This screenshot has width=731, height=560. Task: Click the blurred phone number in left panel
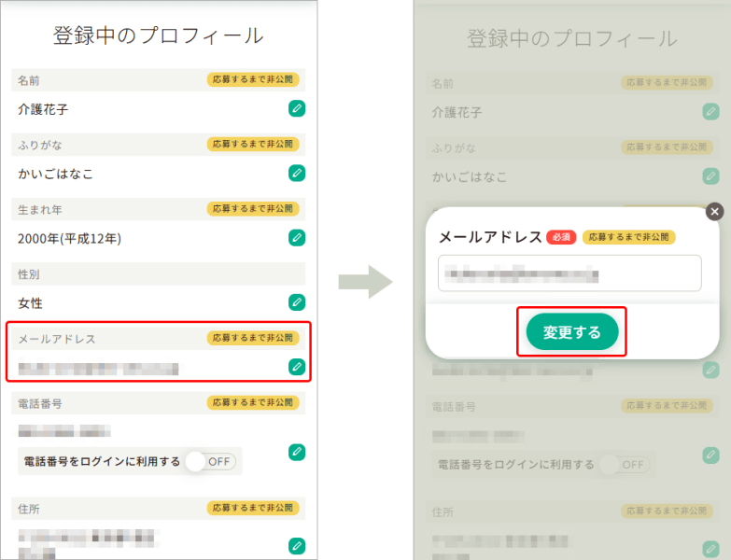coord(64,431)
